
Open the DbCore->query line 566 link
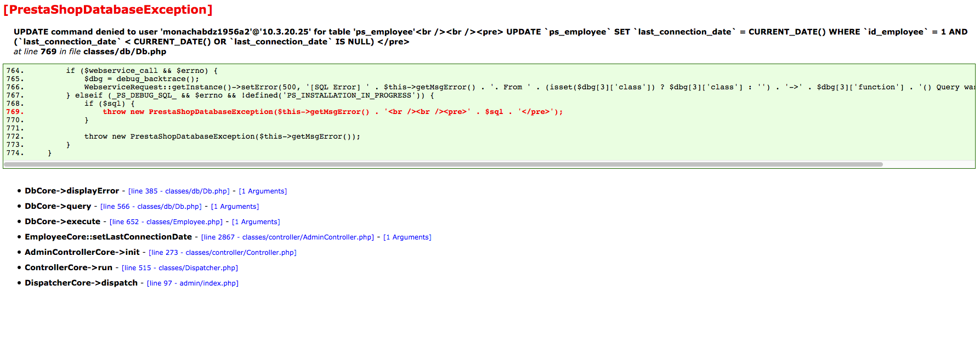coord(151,207)
